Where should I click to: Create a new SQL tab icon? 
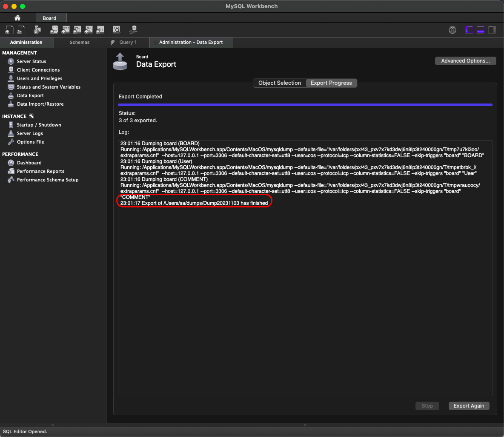(9, 30)
